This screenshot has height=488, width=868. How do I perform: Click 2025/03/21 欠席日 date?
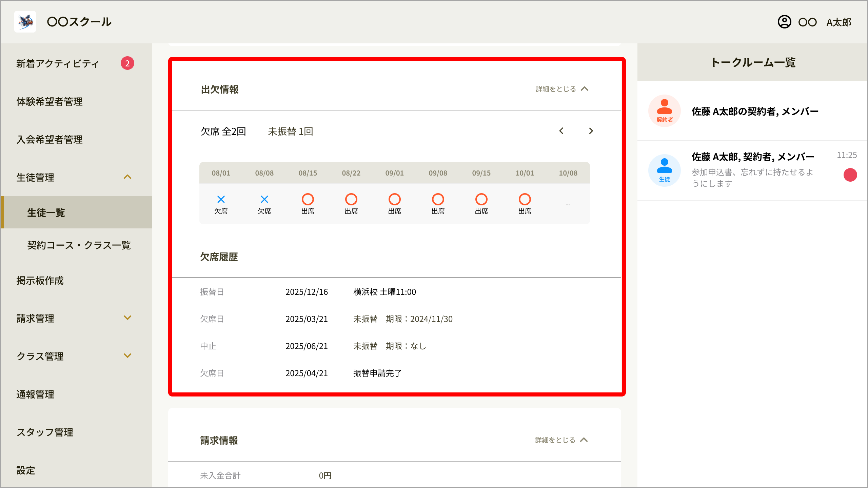307,319
